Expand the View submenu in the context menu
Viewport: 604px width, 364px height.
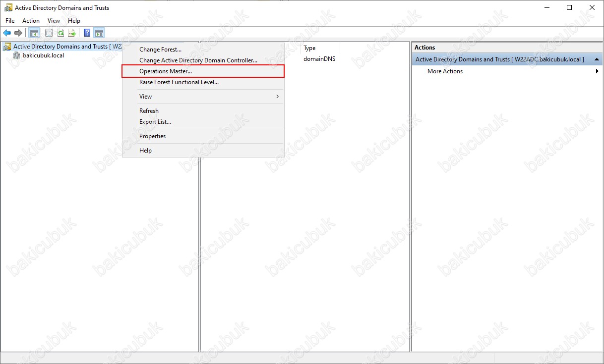pos(203,97)
